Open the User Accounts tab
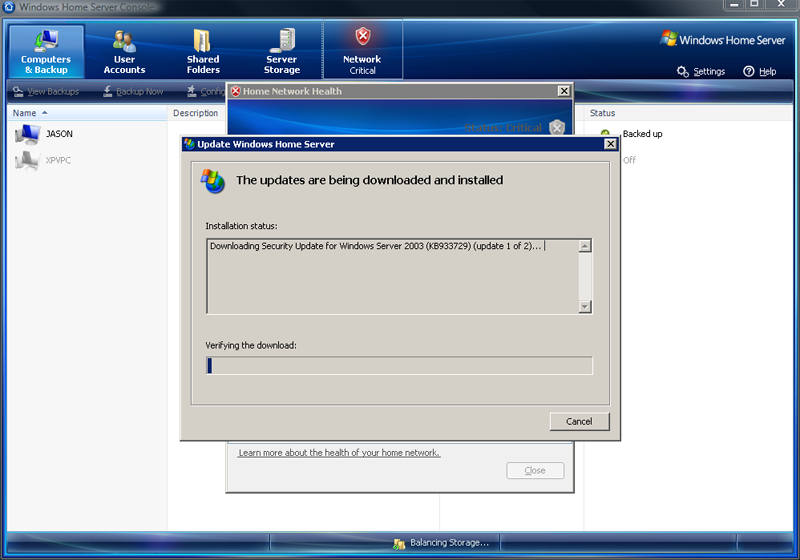The height and width of the screenshot is (560, 800). coord(124,51)
